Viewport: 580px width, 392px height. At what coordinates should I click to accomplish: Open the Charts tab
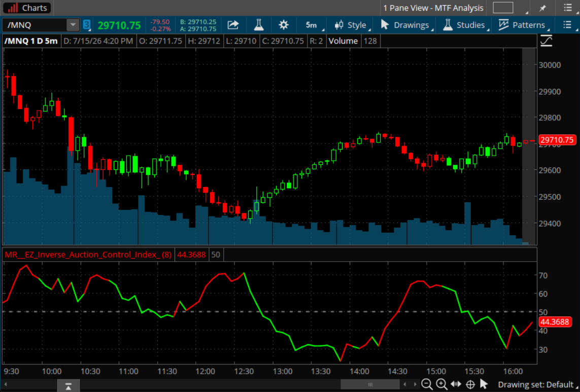(28, 8)
